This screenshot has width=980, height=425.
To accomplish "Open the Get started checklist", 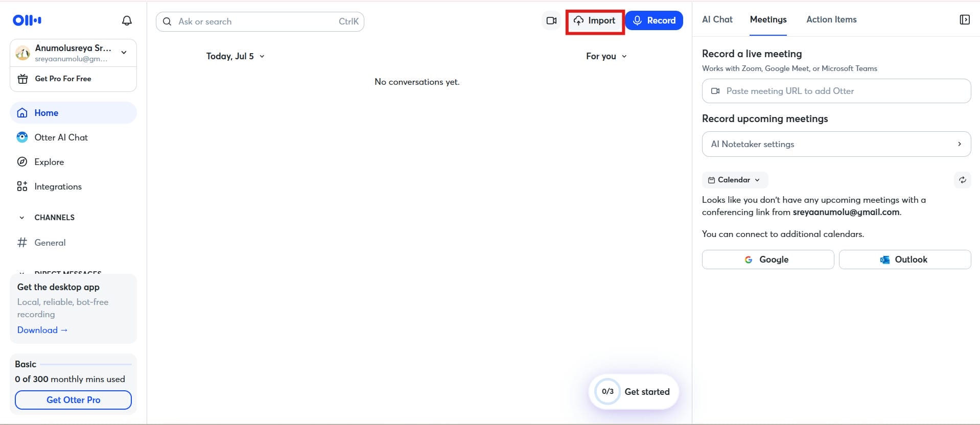I will point(634,392).
